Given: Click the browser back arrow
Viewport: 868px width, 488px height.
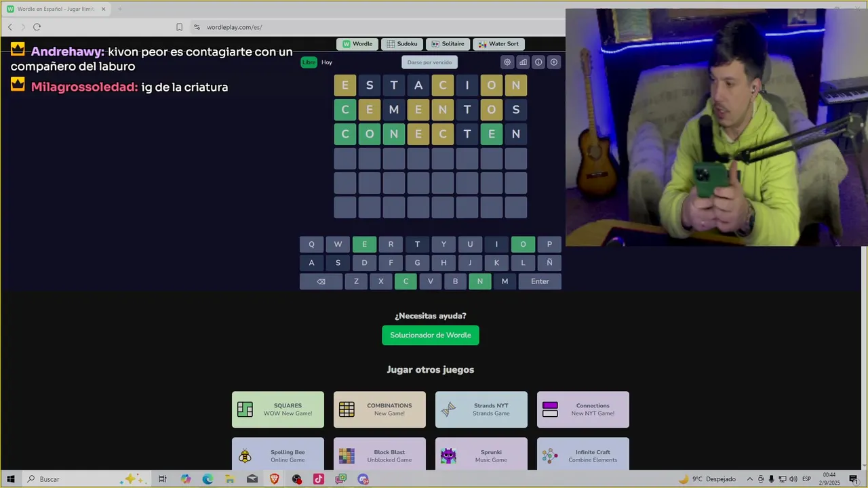Looking at the screenshot, I should click(10, 27).
